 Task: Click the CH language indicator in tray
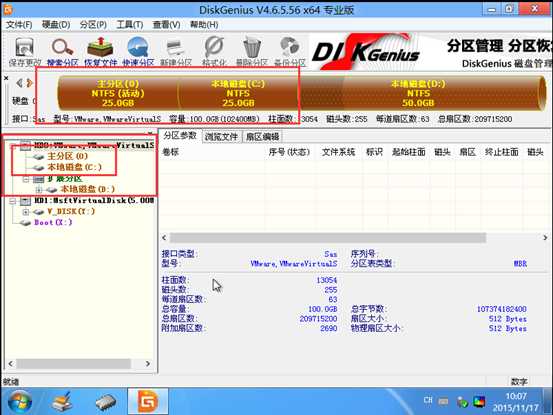click(x=427, y=400)
